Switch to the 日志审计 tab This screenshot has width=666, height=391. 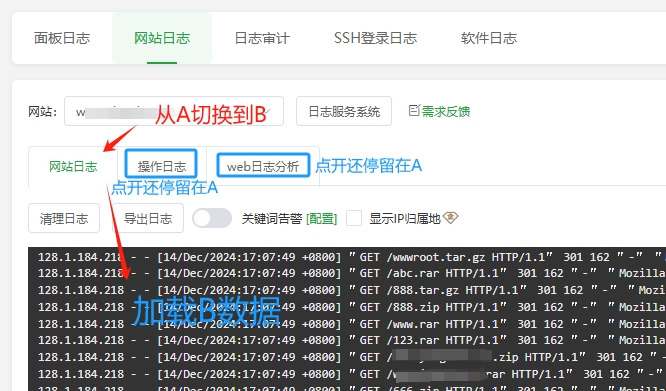point(262,38)
